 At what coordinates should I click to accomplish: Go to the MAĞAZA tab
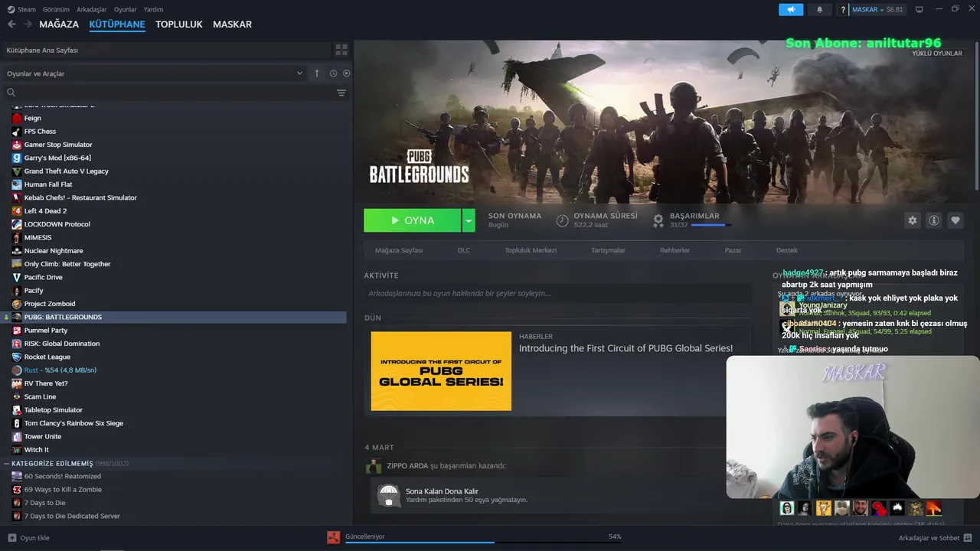[59, 24]
